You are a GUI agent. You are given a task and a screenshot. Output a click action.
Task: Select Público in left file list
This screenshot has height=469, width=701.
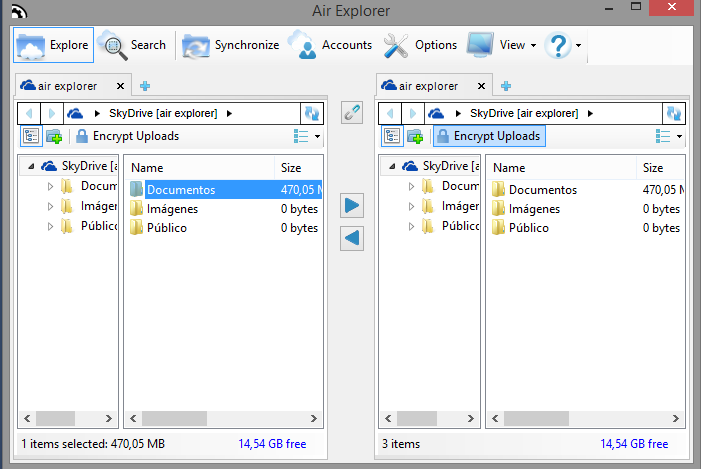pos(224,228)
